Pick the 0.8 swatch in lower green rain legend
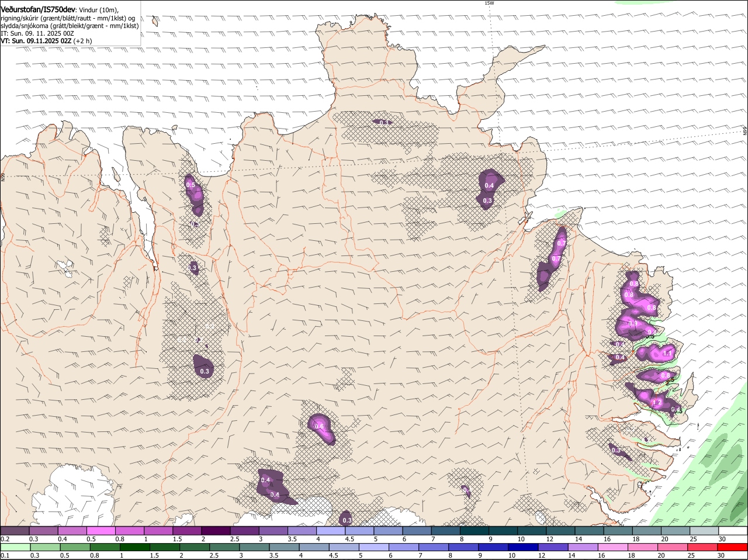Viewport: 748px width, 560px height. (105, 548)
